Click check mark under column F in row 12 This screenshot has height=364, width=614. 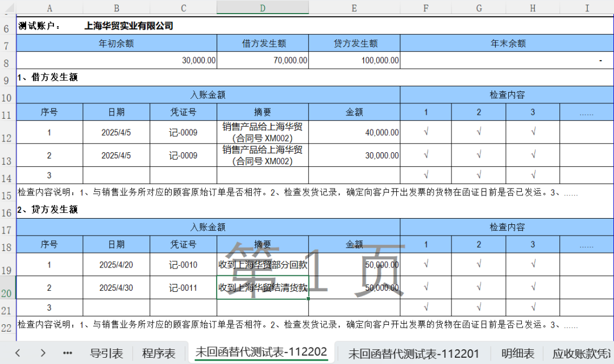point(426,132)
